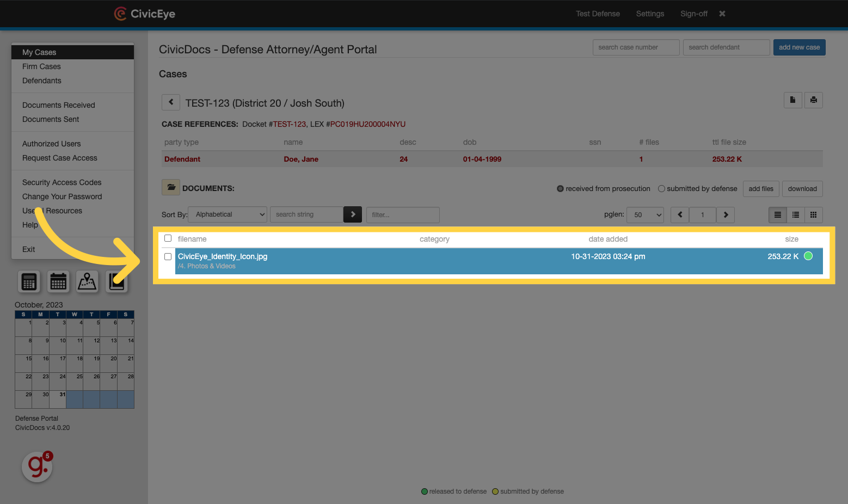Open the book reference tool icon
Screen dimensions: 848x504
pyautogui.click(x=116, y=282)
